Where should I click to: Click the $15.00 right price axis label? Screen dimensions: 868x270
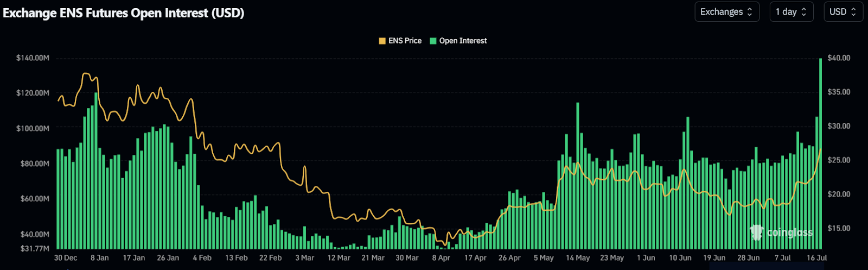839,228
